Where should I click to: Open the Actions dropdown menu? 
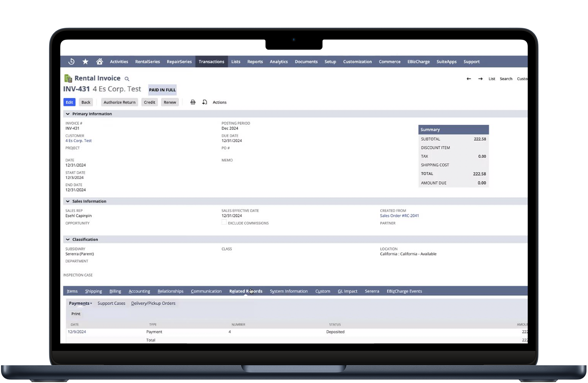coord(220,102)
